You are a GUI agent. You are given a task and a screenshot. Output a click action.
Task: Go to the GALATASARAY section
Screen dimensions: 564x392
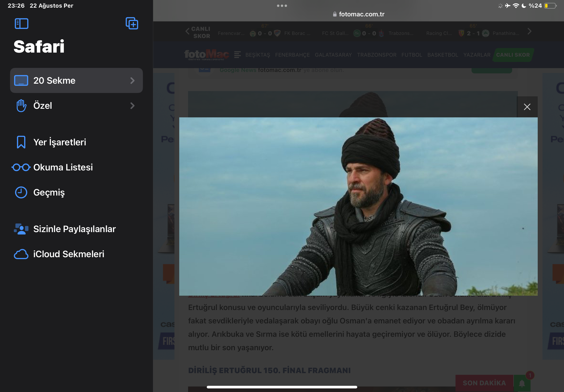pos(333,55)
